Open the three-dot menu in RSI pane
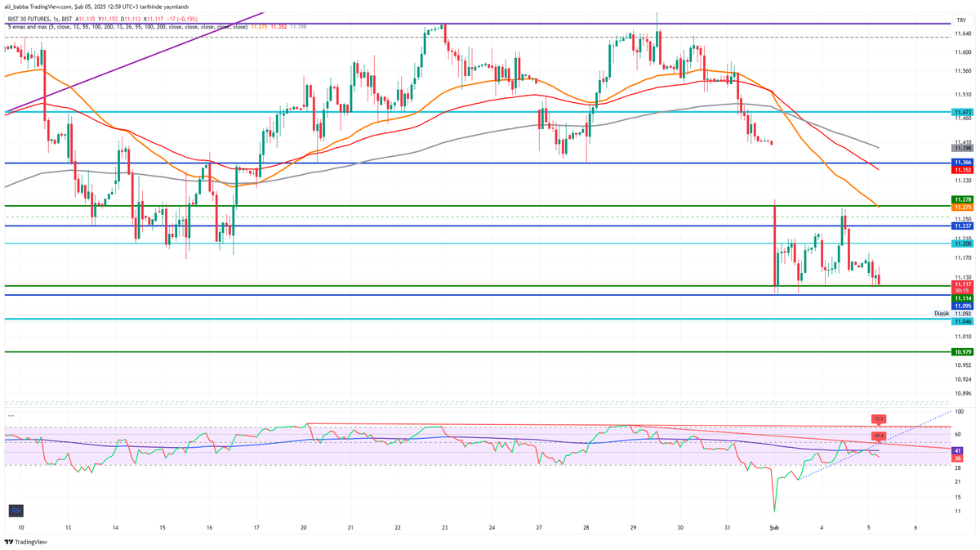980x550 pixels. pyautogui.click(x=11, y=415)
